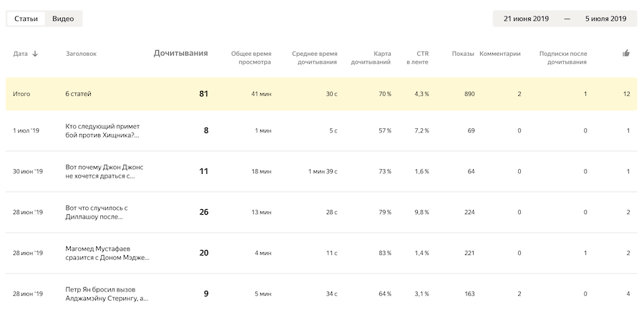Switch to the Видео tab

click(x=63, y=19)
